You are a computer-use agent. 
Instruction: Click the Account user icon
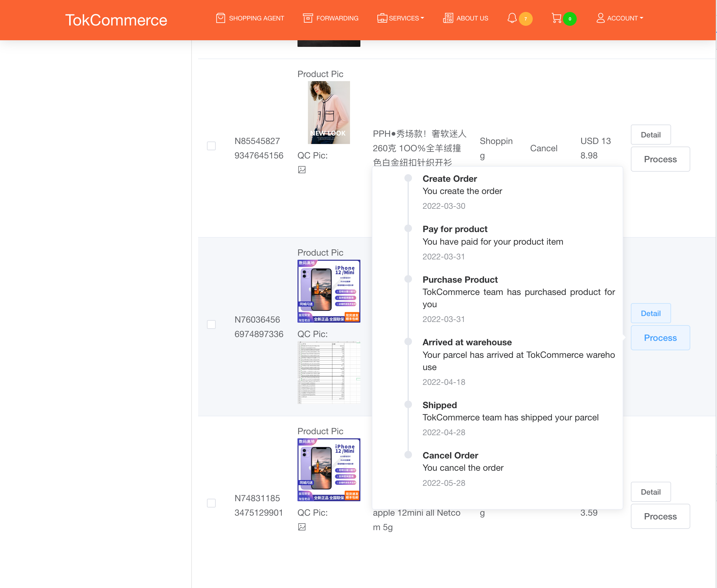600,18
